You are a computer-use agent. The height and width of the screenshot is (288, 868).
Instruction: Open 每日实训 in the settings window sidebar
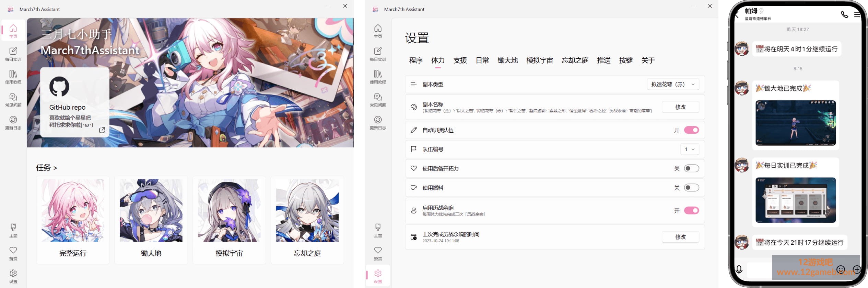[378, 54]
